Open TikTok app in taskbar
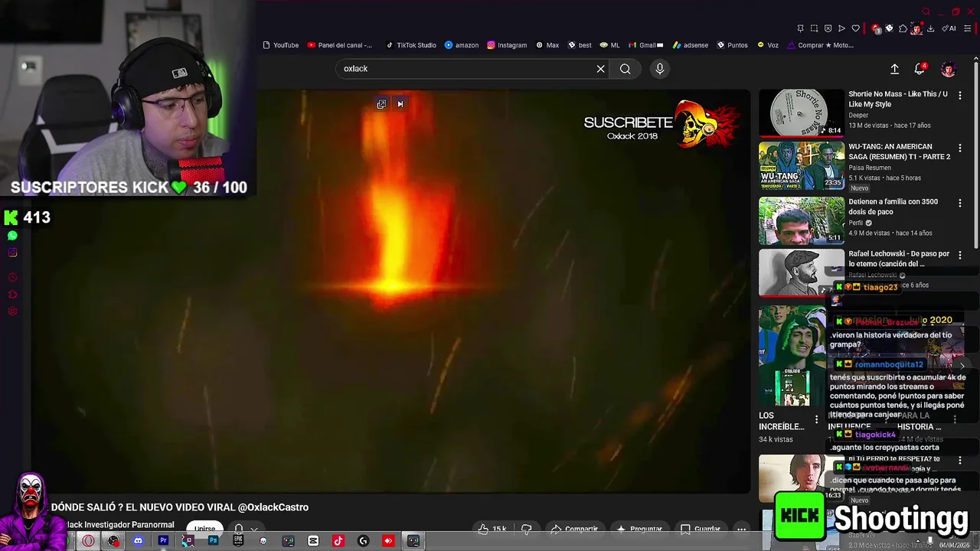The image size is (980, 551). tap(338, 541)
